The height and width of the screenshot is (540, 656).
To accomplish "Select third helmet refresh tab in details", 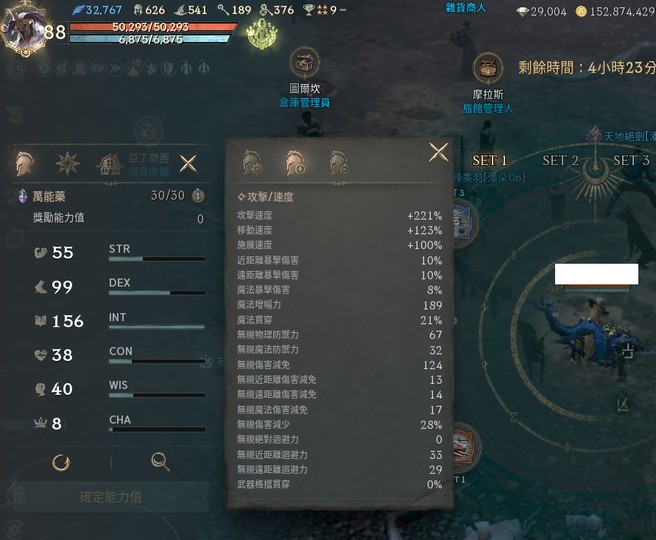I will [338, 163].
